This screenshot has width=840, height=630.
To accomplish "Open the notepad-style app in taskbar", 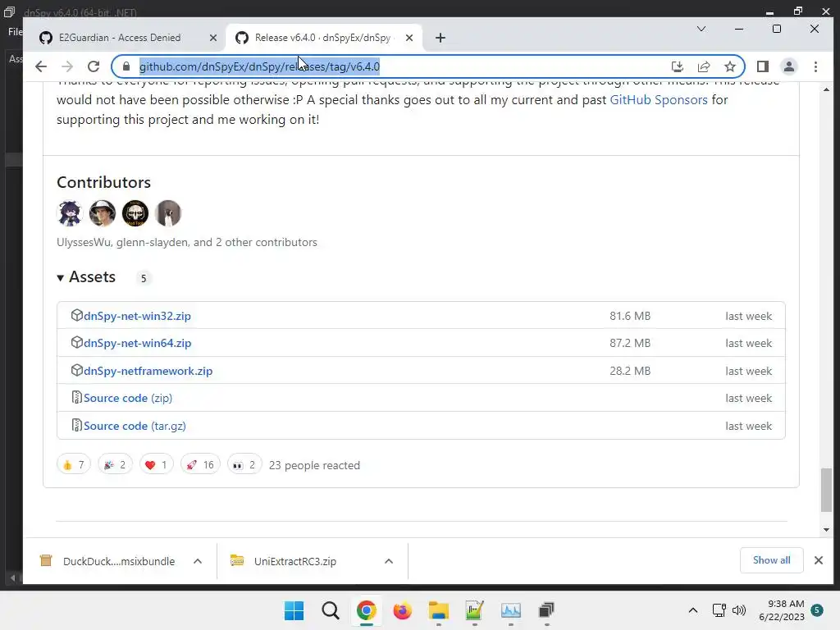I will tap(474, 610).
